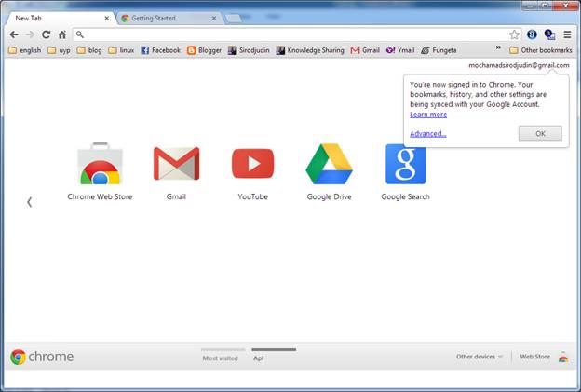Viewport: 581px width, 392px height.
Task: Click the Forward navigation arrow
Action: pyautogui.click(x=30, y=34)
